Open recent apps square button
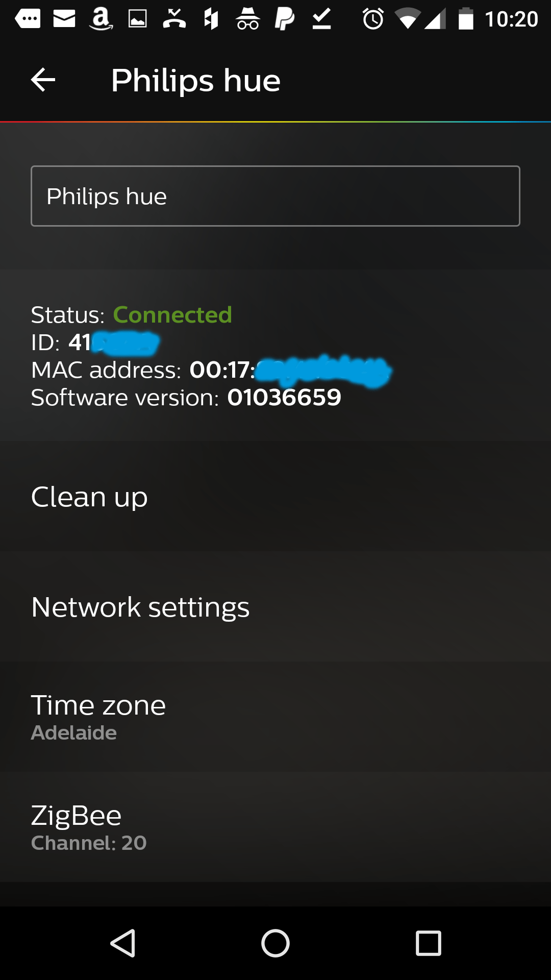551x980 pixels. (x=429, y=943)
